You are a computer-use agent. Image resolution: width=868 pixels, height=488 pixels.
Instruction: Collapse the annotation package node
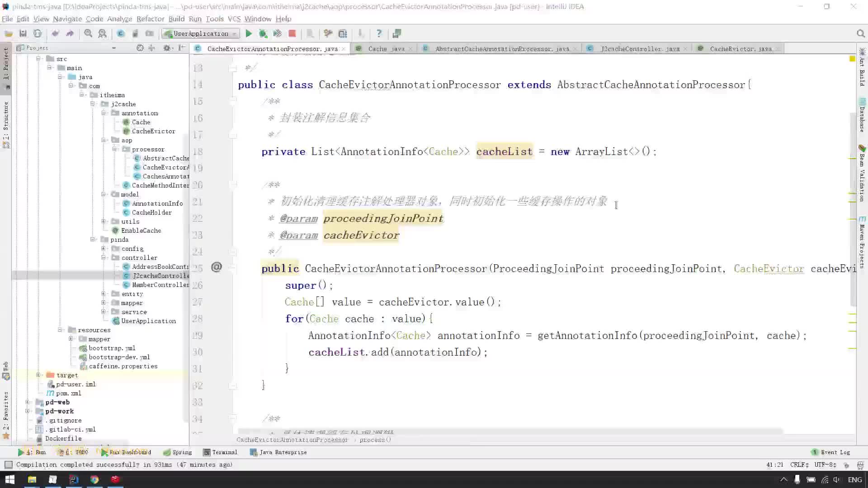click(x=104, y=113)
